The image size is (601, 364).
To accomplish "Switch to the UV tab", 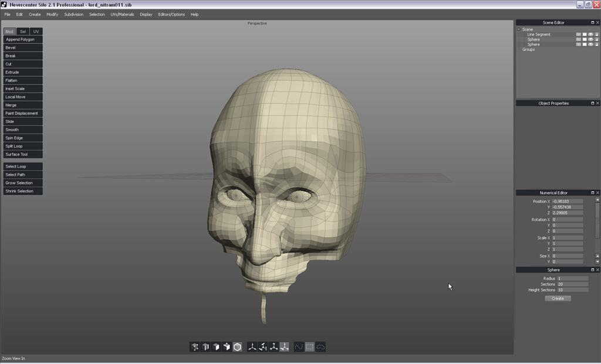I will (x=36, y=32).
